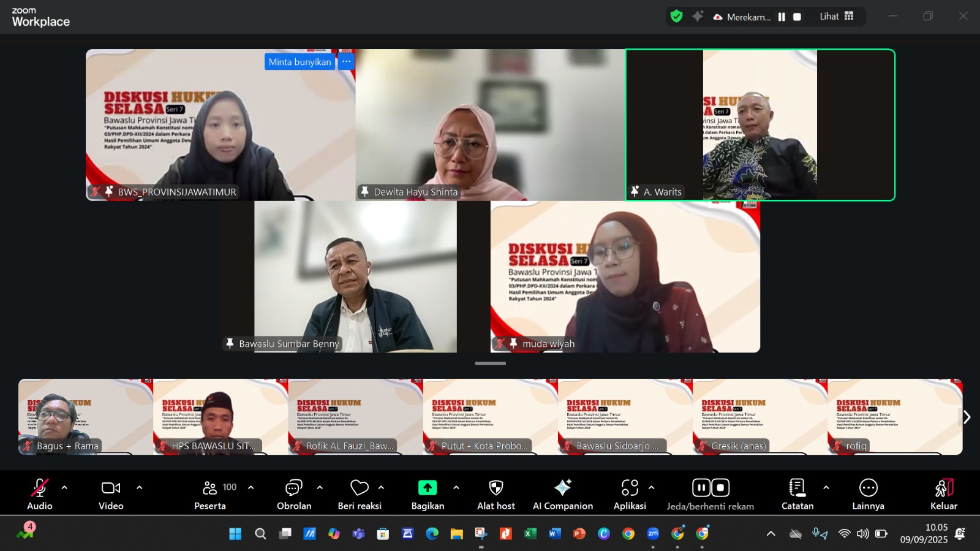Open the Catatan notes icon
This screenshot has width=980, height=551.
797,488
